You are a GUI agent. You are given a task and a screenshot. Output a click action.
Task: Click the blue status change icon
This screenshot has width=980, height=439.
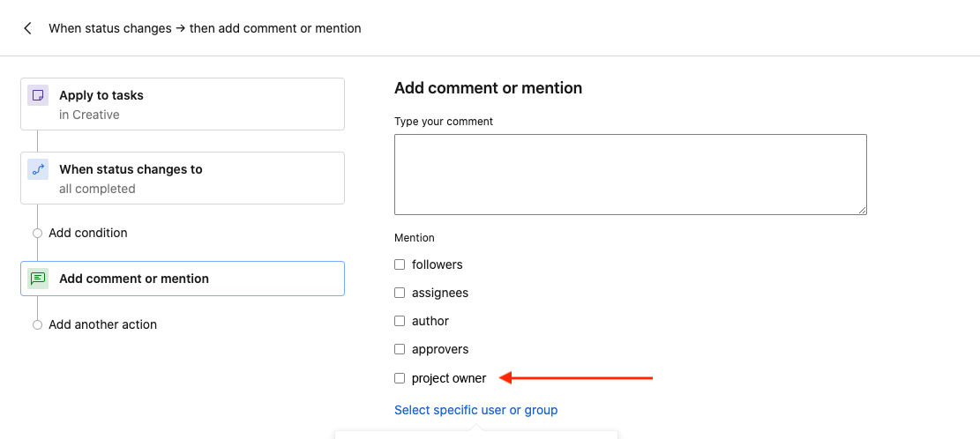[38, 169]
